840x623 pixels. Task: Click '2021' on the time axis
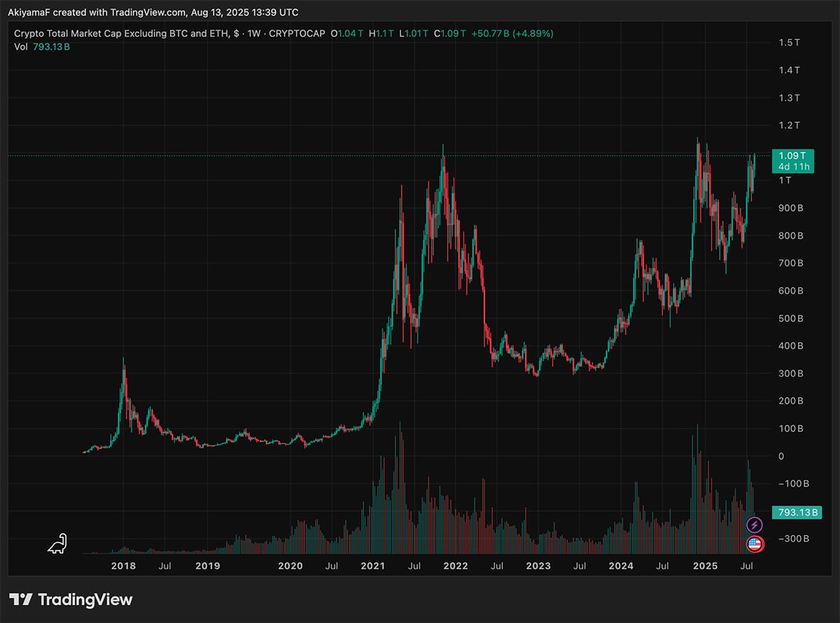pyautogui.click(x=373, y=566)
